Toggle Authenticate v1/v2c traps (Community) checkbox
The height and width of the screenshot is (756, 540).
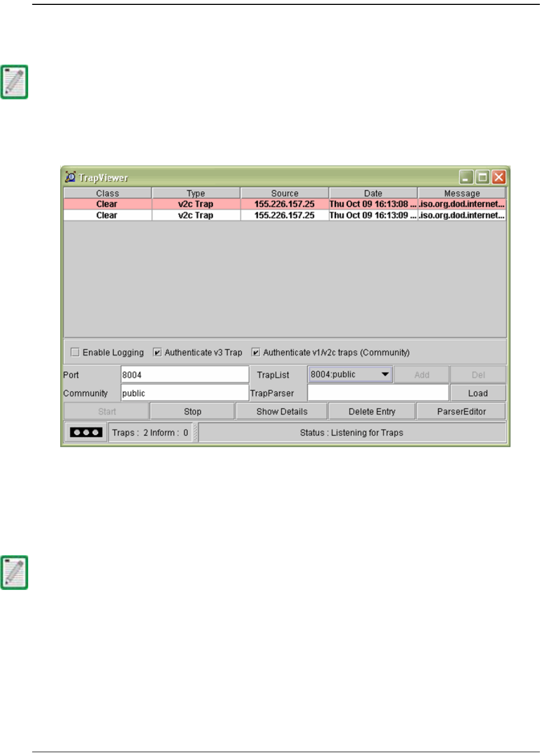point(256,352)
